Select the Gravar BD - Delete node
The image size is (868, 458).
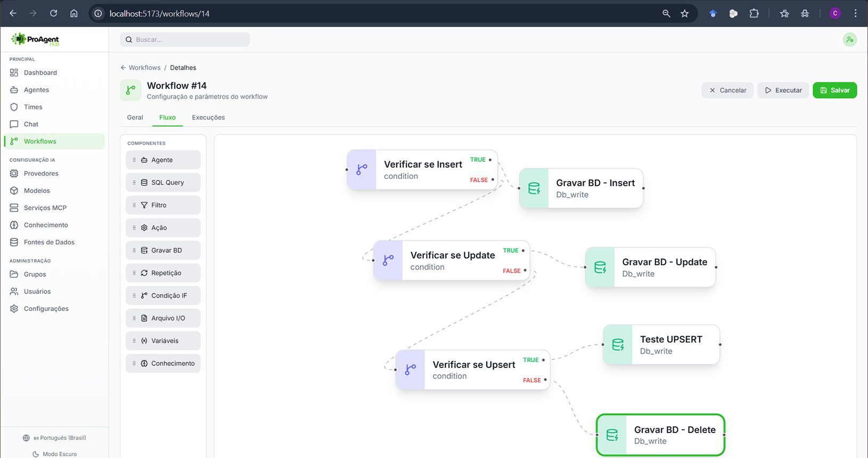click(x=674, y=435)
